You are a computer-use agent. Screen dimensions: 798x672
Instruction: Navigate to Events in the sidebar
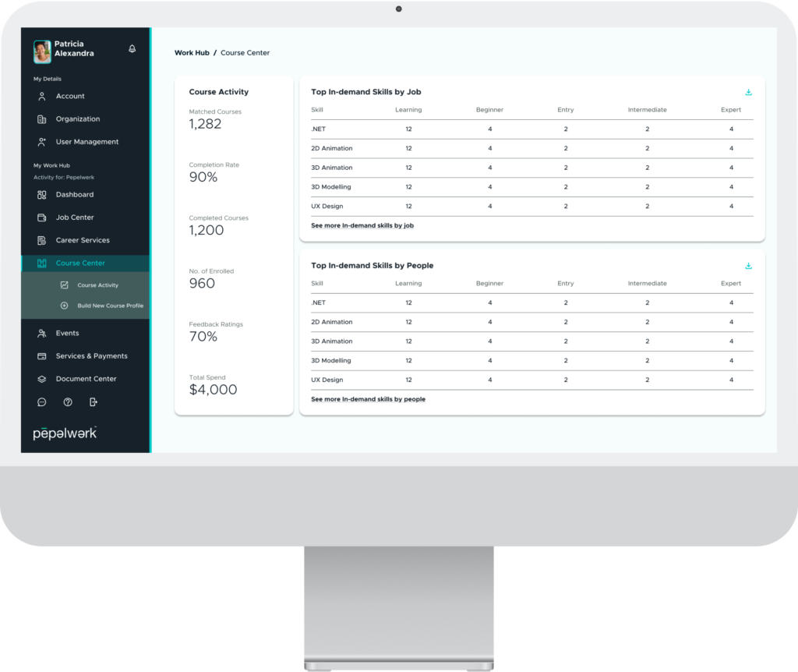coord(67,334)
